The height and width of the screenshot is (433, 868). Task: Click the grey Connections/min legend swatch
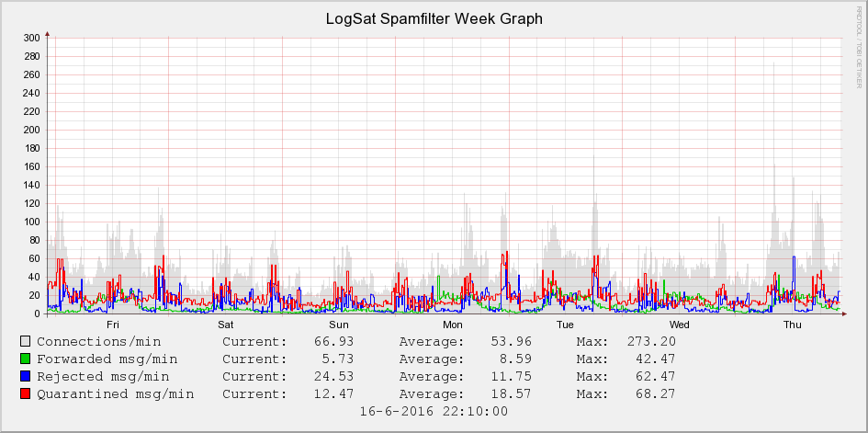click(25, 342)
